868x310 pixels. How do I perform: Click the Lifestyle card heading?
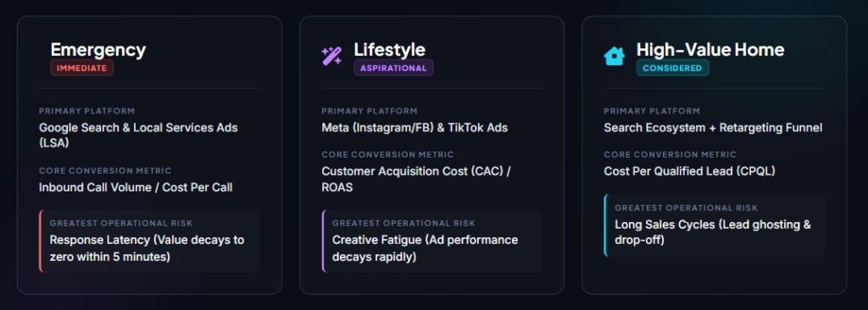(x=390, y=49)
